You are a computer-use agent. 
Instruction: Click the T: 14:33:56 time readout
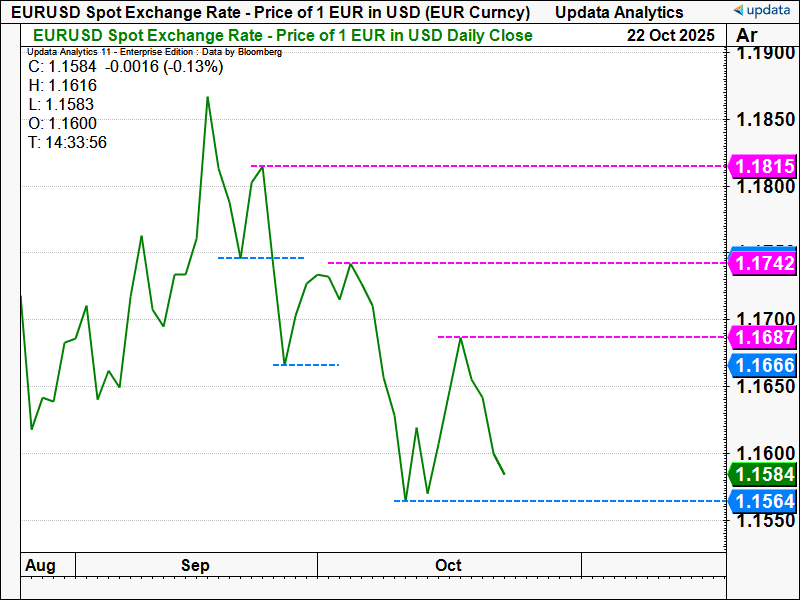(x=67, y=143)
